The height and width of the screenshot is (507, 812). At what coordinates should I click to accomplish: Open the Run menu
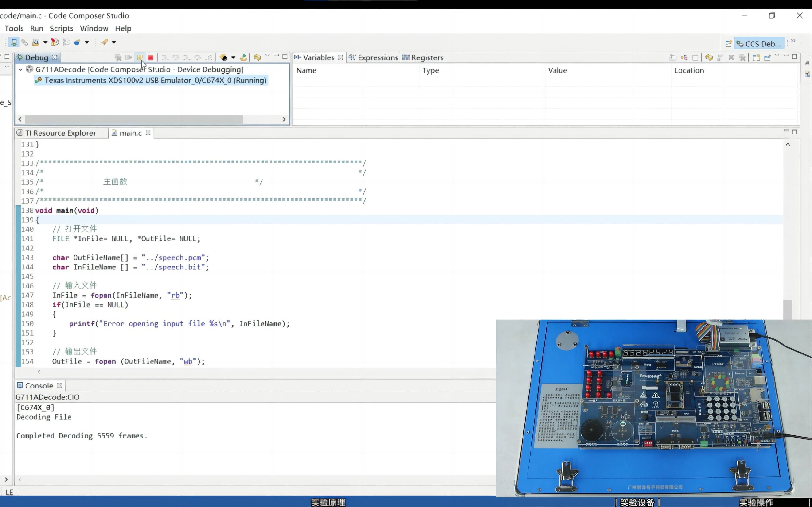[36, 28]
